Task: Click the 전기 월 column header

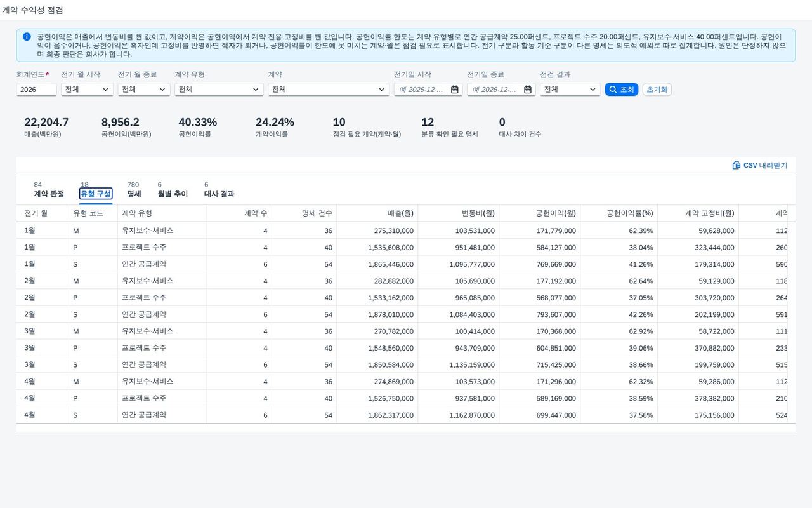Action: coord(43,213)
